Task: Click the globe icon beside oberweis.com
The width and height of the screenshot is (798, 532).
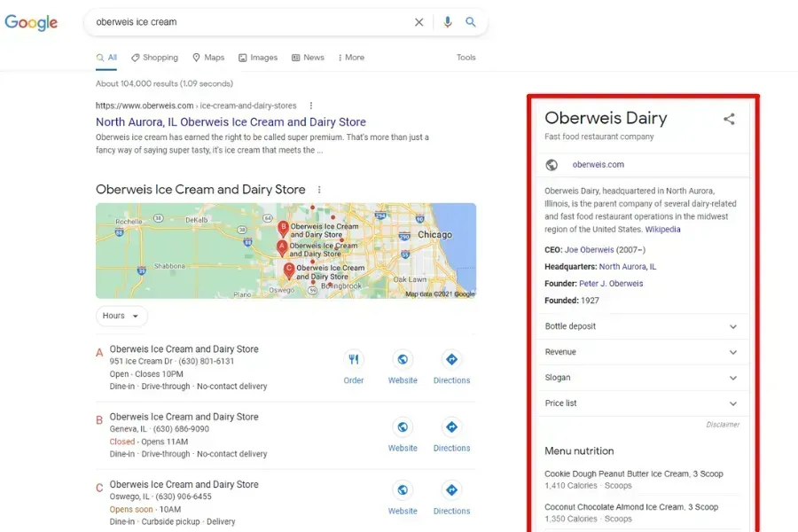Action: tap(552, 164)
